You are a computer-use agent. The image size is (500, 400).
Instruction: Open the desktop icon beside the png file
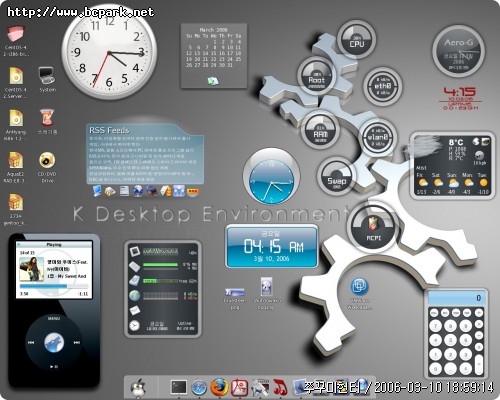point(267,286)
